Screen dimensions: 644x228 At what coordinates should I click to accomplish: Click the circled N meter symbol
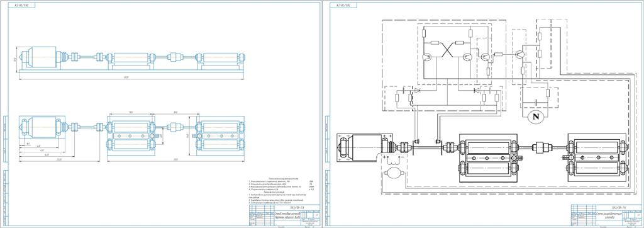536,117
